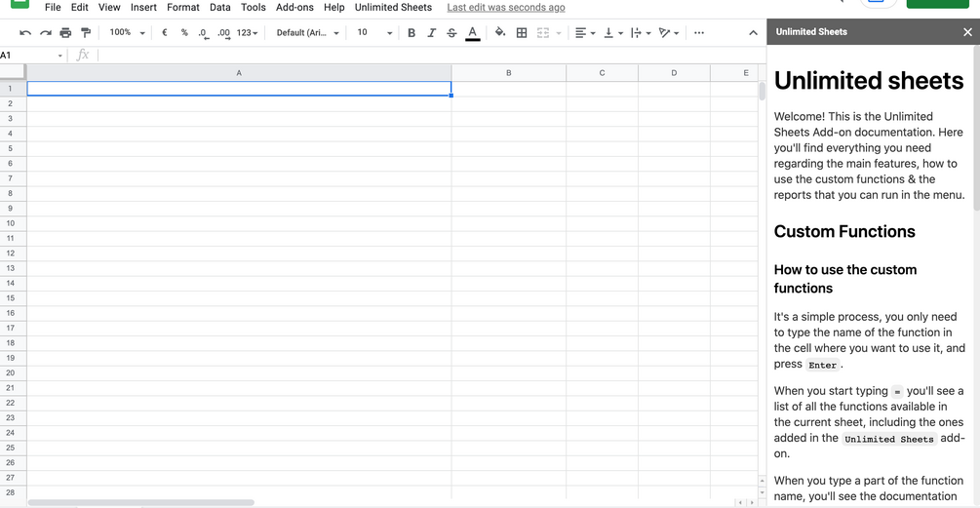The image size is (980, 508).
Task: Open the Edit menu
Action: click(x=79, y=8)
